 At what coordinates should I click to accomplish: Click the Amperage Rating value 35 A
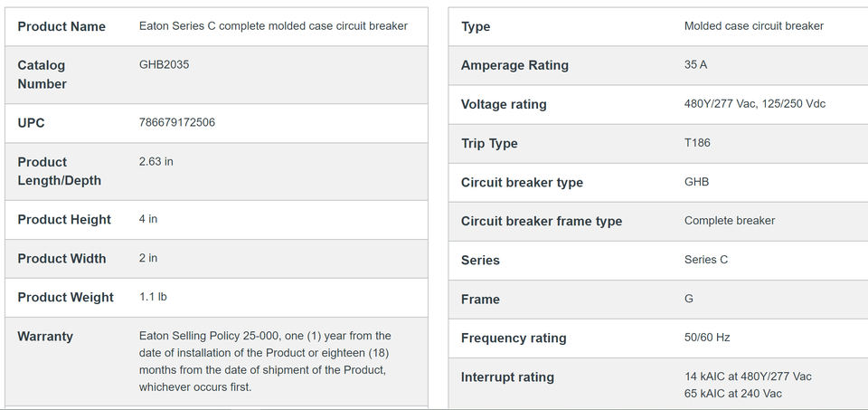(x=696, y=65)
